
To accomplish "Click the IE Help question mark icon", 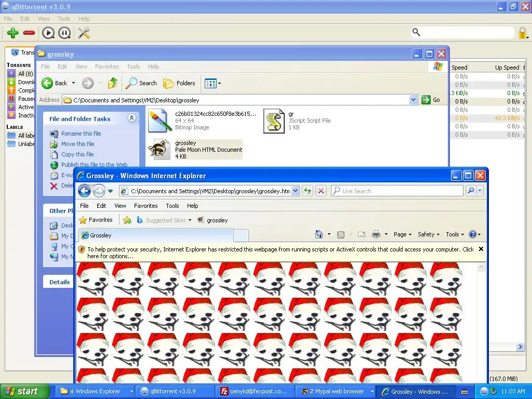I will pos(472,234).
